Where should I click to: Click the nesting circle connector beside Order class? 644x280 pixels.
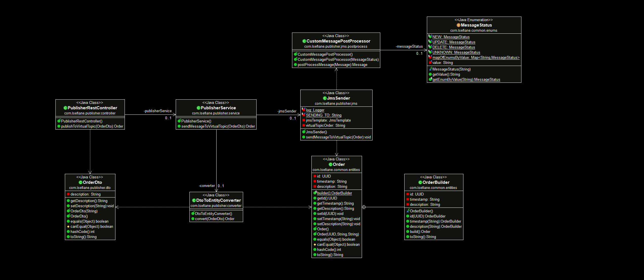pos(364,207)
